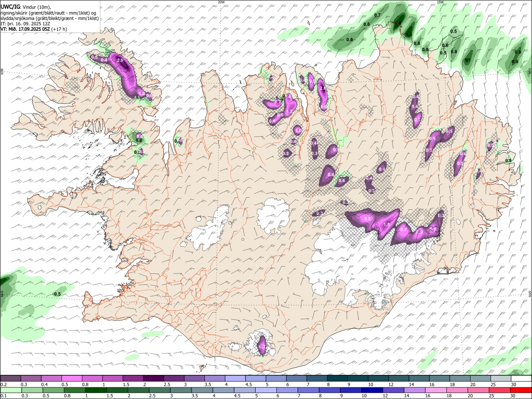532x399 pixels.
Task: Click the '2.6' value in the northern snow patch
Action: [322, 88]
